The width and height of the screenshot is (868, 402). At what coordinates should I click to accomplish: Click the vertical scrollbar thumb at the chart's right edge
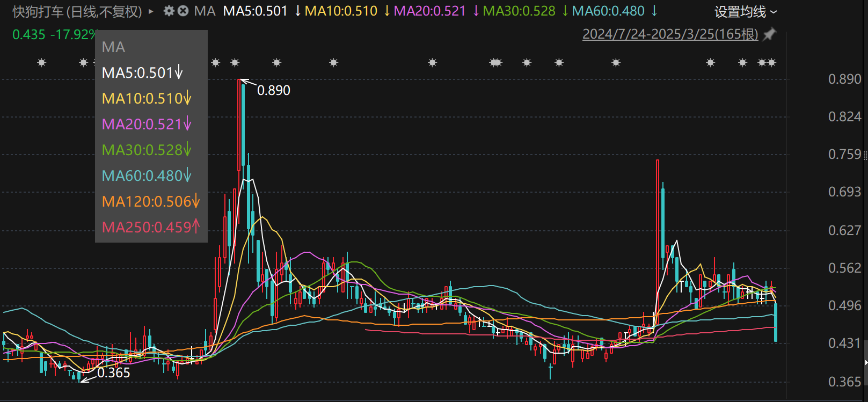click(x=865, y=363)
